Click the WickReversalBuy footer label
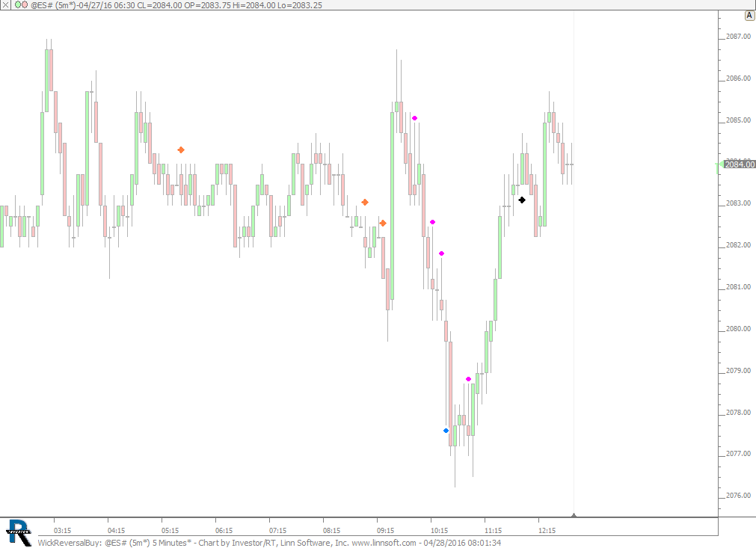756x548 pixels. (x=70, y=543)
